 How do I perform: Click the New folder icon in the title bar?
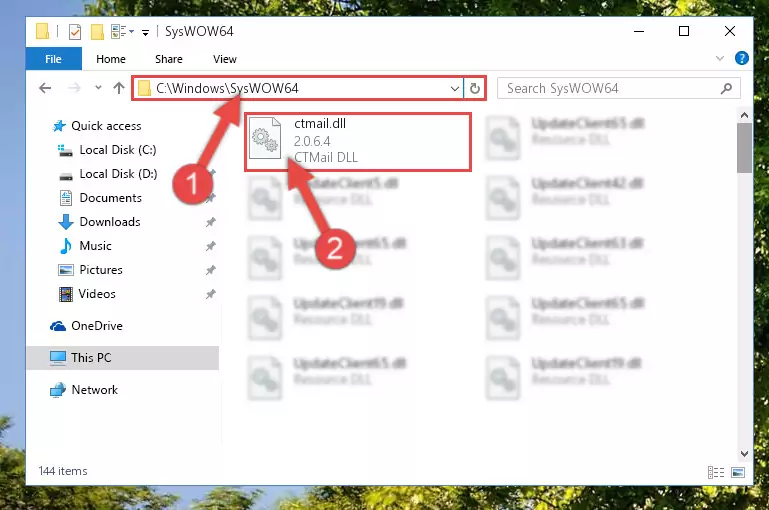(97, 32)
